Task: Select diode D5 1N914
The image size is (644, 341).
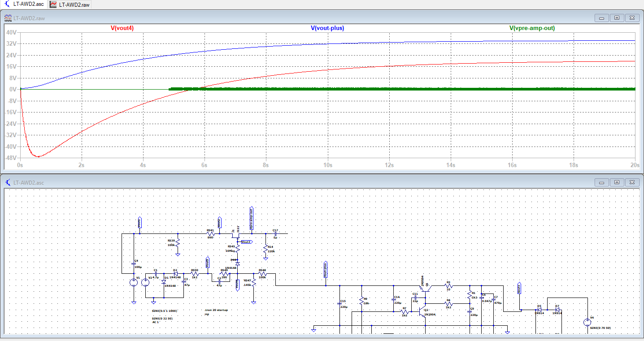Action: (x=540, y=310)
